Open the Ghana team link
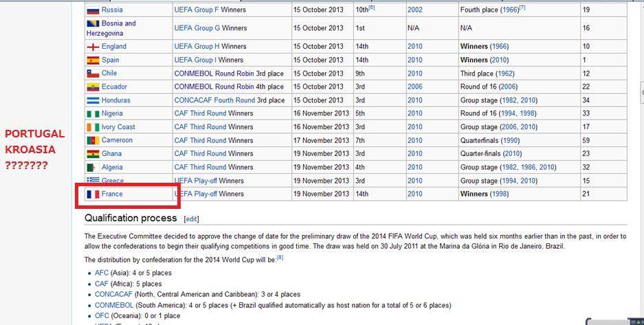The image size is (644, 325). (111, 153)
